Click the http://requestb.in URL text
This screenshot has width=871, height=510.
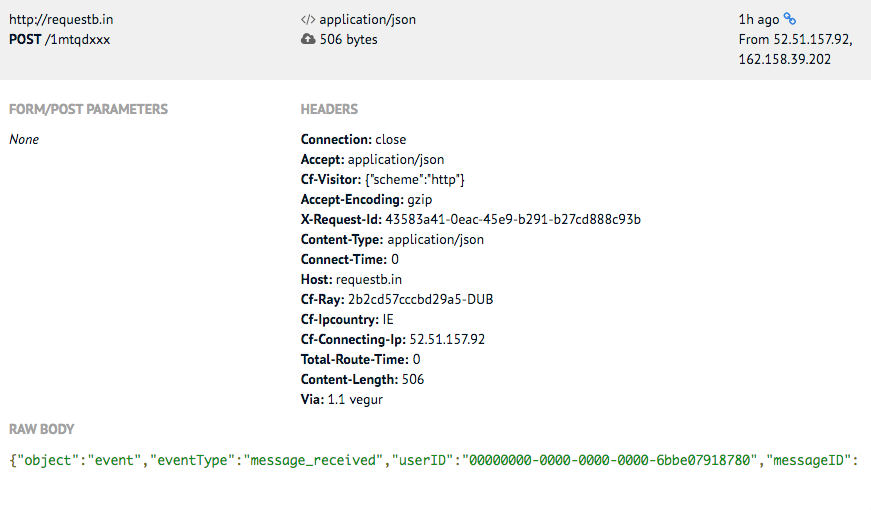pos(61,19)
